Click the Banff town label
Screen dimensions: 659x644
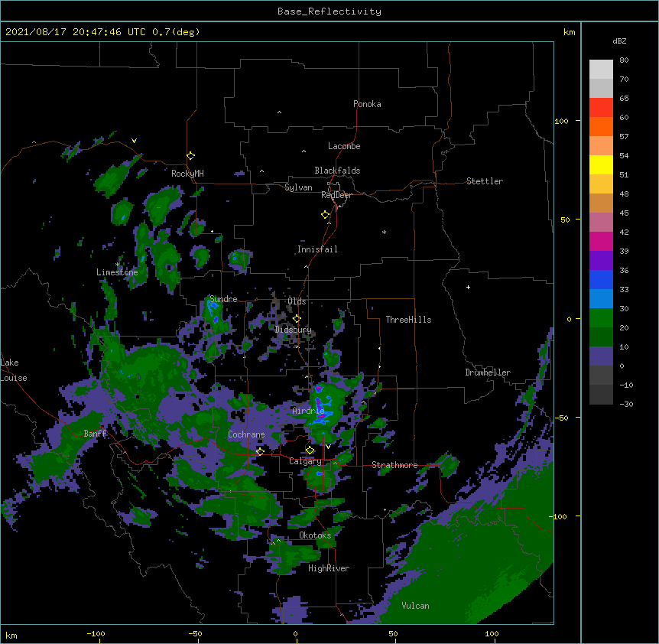pos(95,434)
